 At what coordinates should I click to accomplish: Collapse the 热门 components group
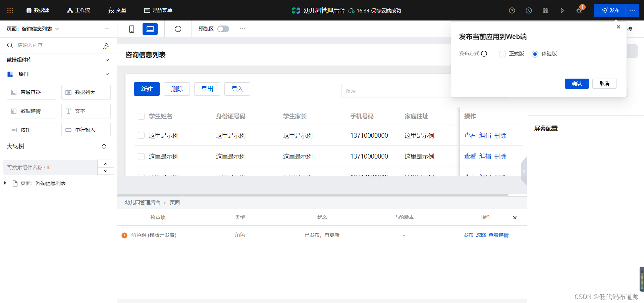pos(107,74)
